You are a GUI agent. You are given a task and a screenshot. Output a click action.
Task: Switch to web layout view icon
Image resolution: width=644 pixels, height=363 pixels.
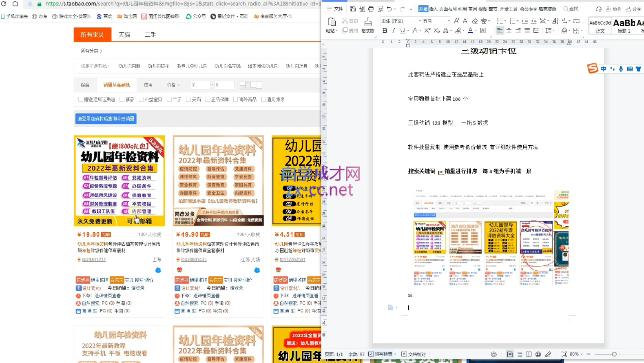click(x=538, y=354)
